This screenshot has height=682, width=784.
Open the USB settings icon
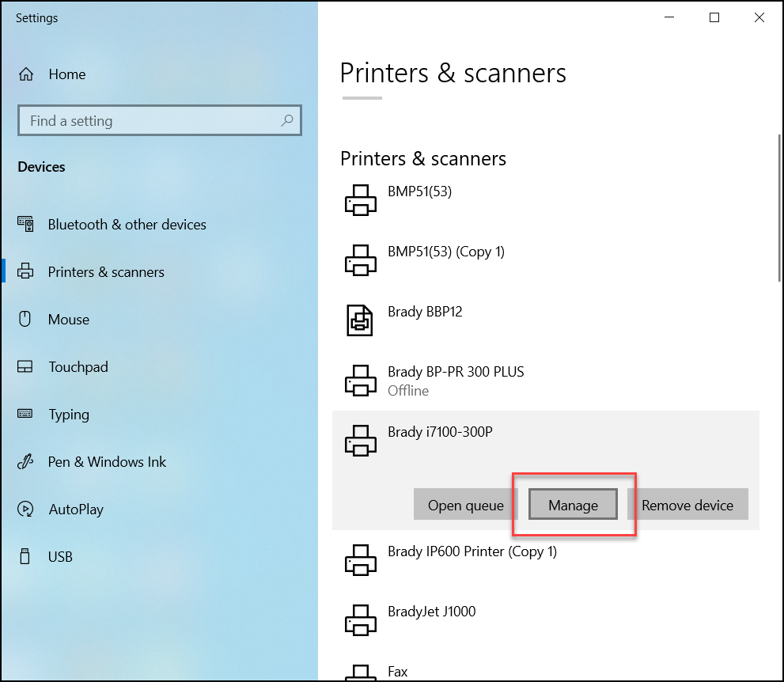(x=25, y=556)
